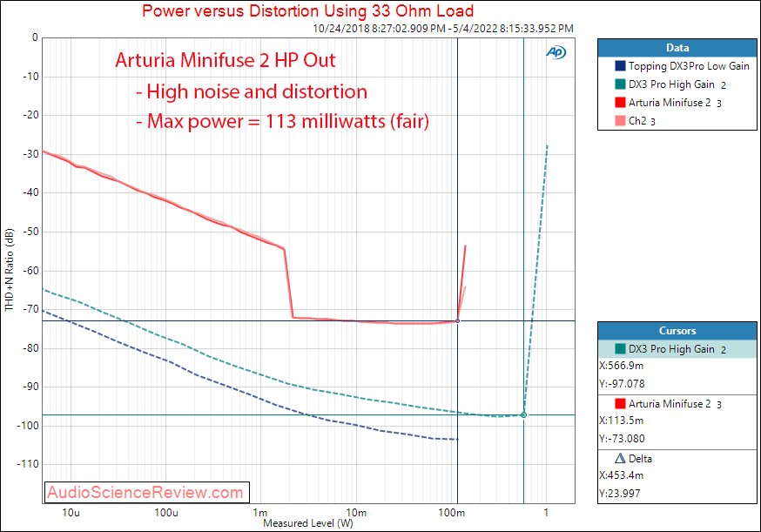Click the Topping DX3Pro Low Gain color swatch
This screenshot has height=532, width=761.
(x=620, y=66)
